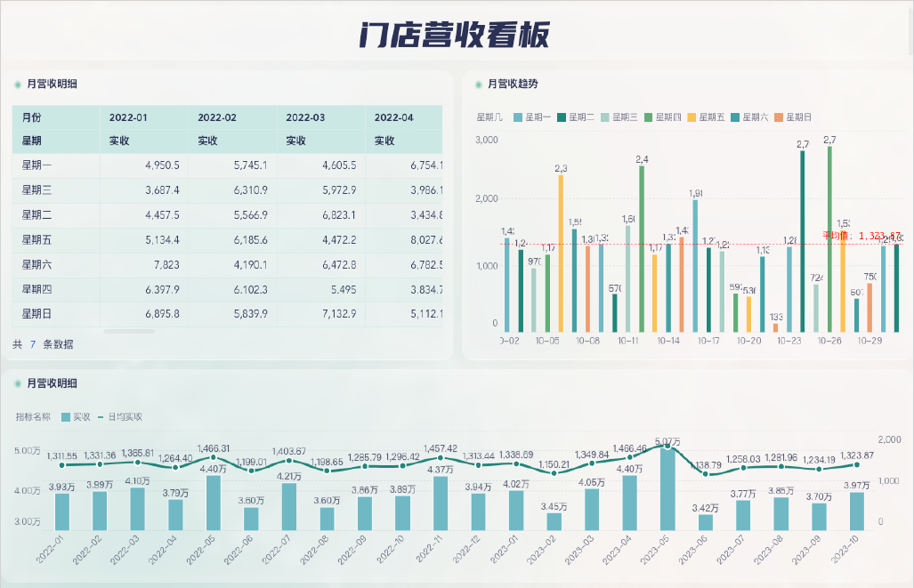914x588 pixels.
Task: Click the 实收 legend marker icon
Action: coord(65,416)
